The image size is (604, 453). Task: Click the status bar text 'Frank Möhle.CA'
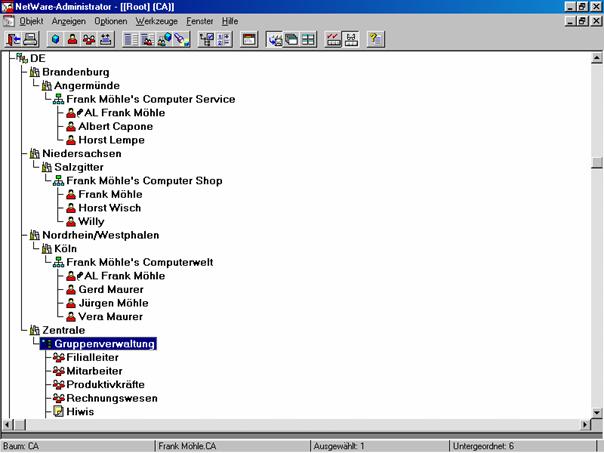[x=187, y=446]
